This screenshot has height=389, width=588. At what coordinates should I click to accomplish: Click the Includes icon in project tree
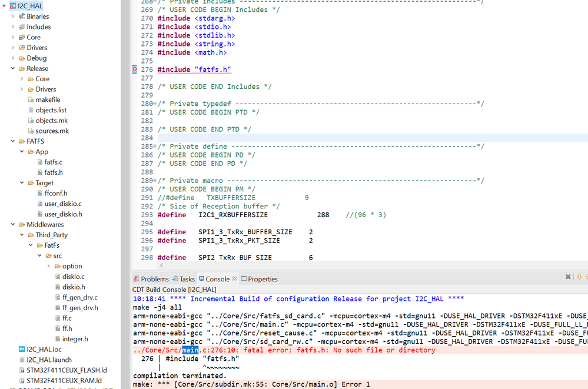(22, 27)
